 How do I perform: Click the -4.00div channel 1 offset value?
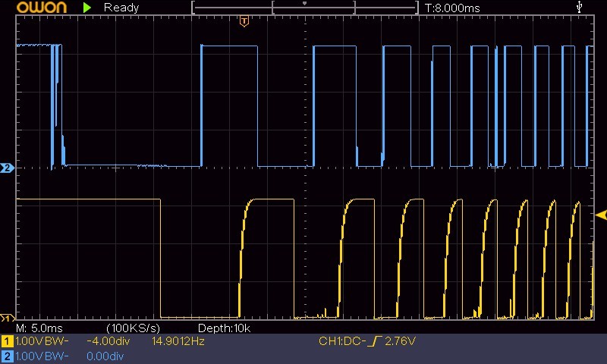point(109,341)
